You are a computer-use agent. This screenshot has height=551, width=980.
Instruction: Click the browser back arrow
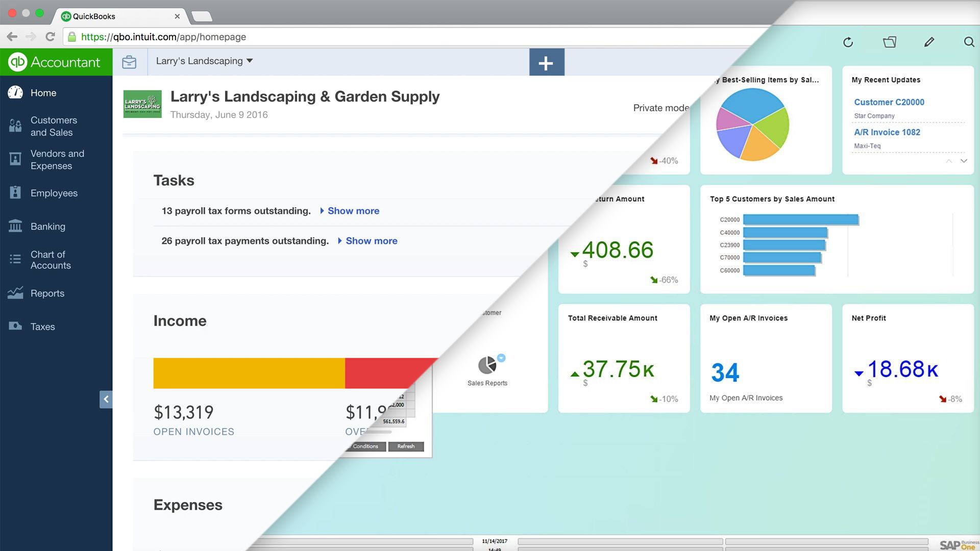tap(12, 37)
